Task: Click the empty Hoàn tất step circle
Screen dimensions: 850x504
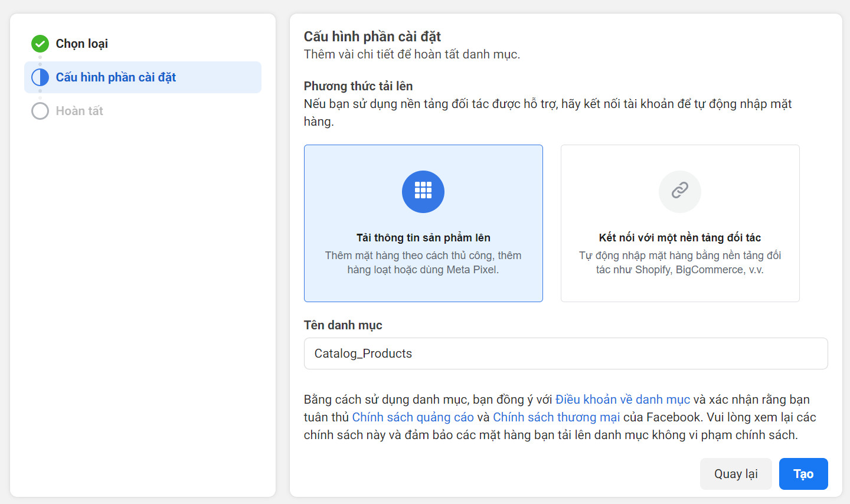Action: (x=40, y=111)
